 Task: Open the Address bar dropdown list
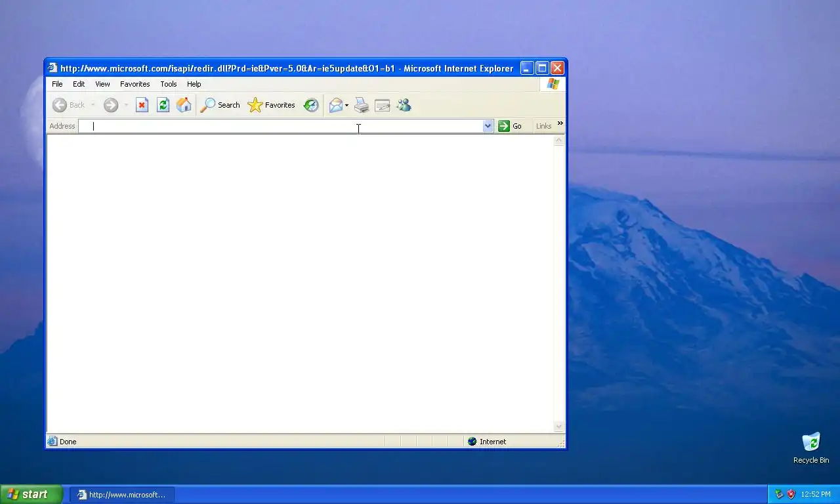click(x=488, y=126)
